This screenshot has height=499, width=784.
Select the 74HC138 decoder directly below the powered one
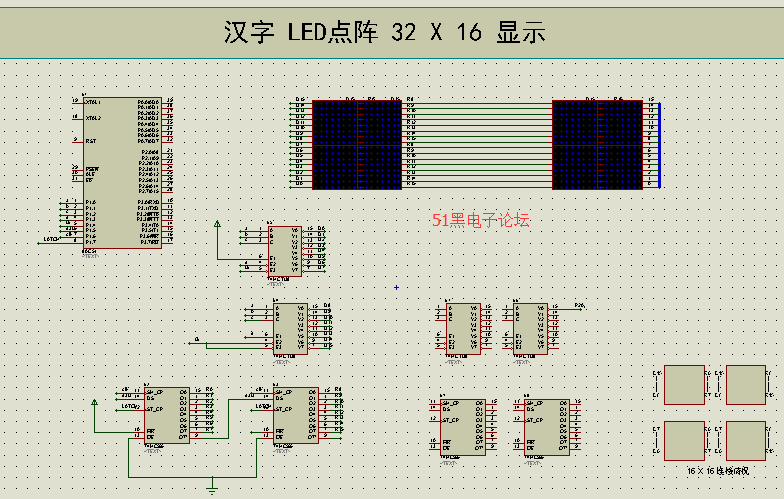point(290,328)
